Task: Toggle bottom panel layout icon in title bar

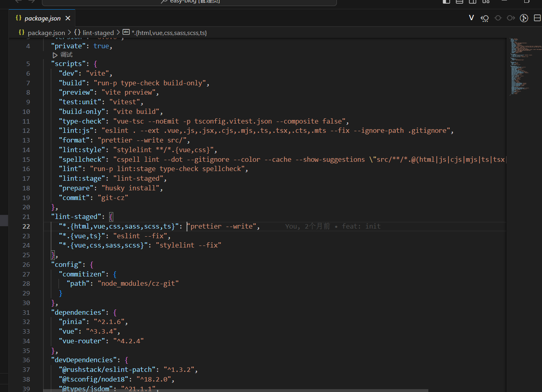Action: pos(459,1)
